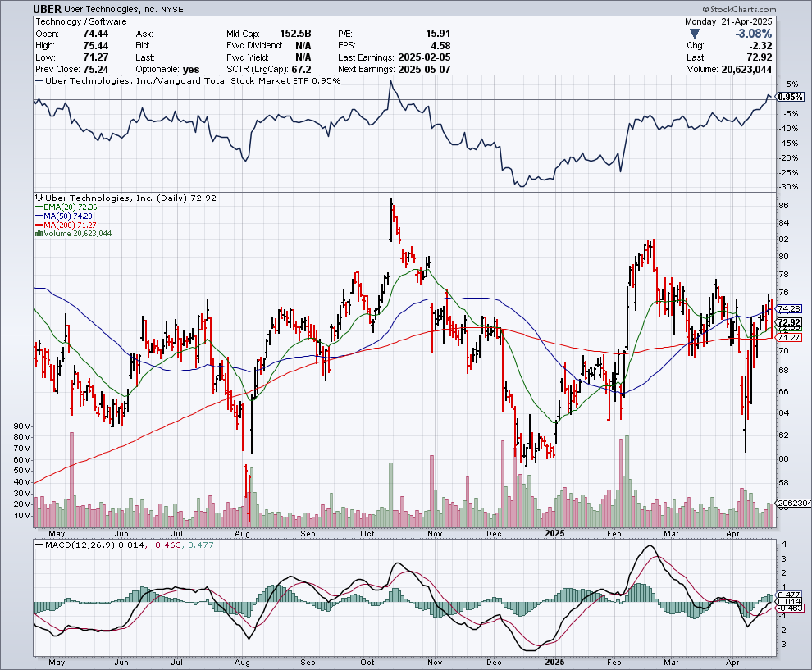Click the StockCharts.com copyright link
The image size is (812, 670).
[x=767, y=8]
